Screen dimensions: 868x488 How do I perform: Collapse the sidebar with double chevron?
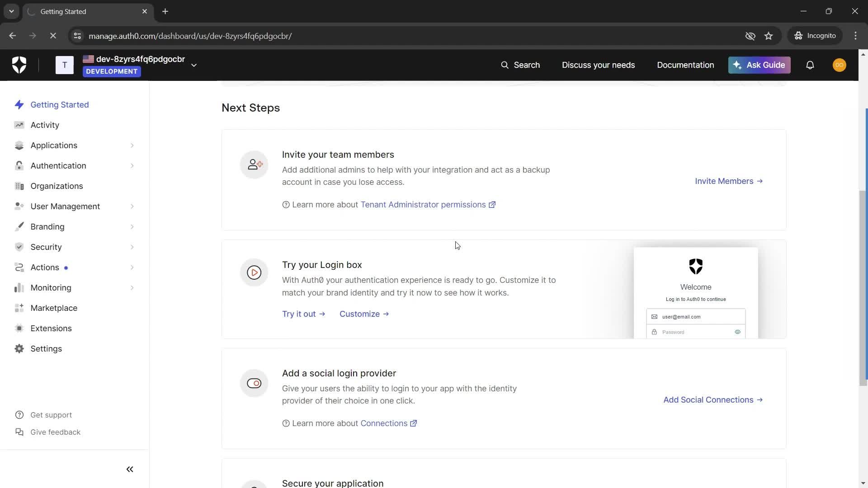click(130, 469)
